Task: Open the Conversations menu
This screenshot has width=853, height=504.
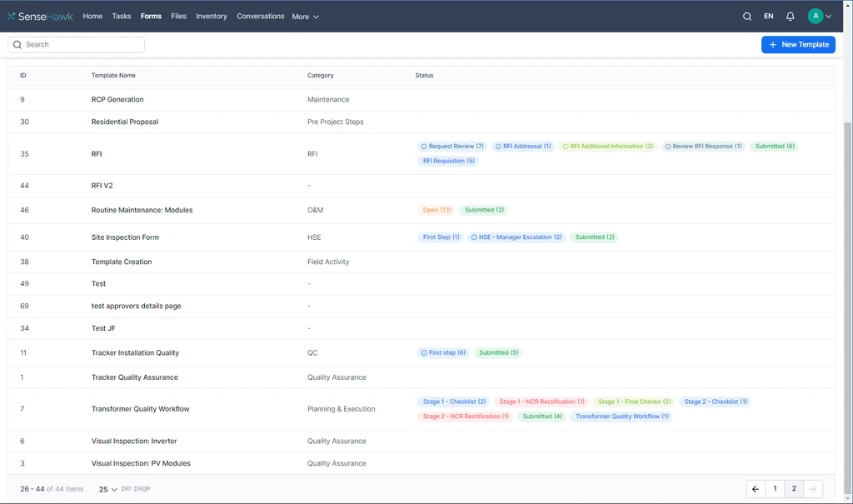Action: click(x=261, y=17)
